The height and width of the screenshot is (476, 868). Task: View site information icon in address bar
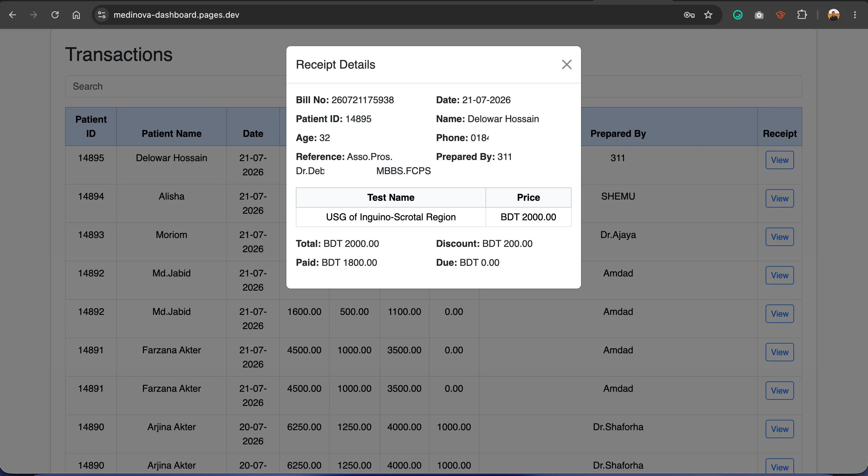[101, 15]
